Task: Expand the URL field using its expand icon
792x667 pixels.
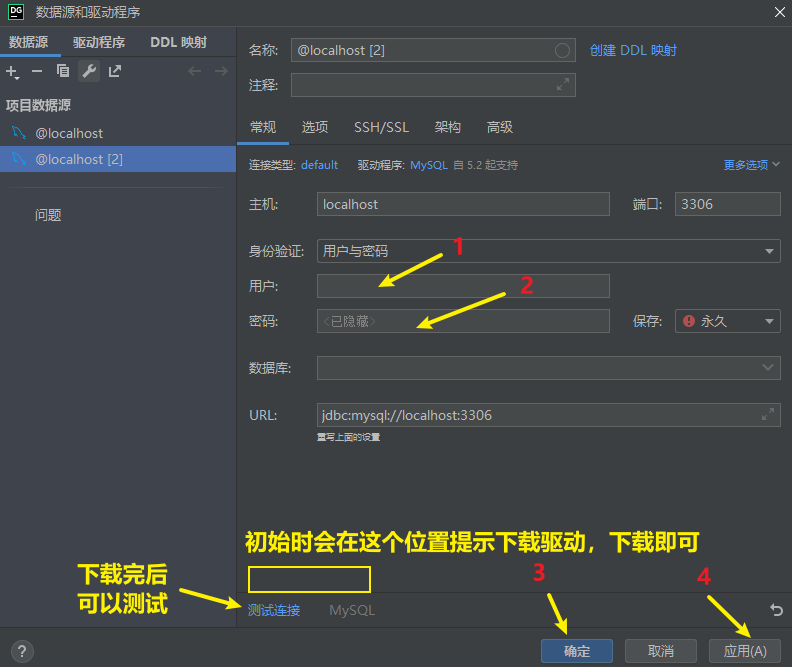Action: click(x=768, y=415)
